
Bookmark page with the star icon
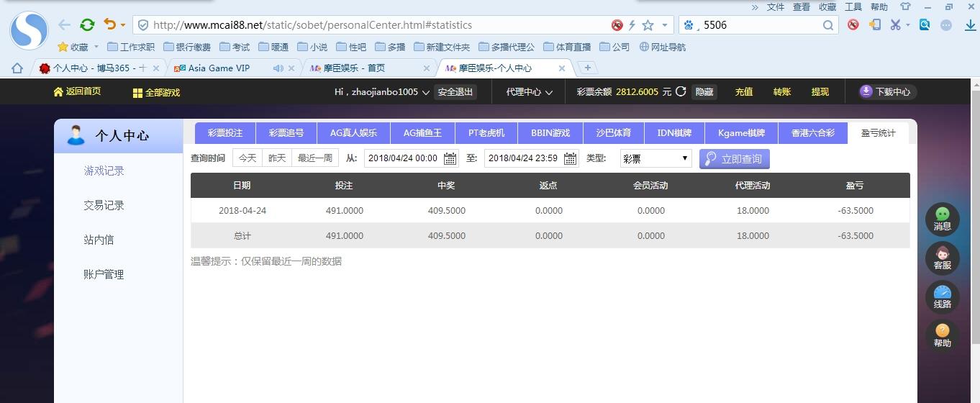pyautogui.click(x=648, y=25)
